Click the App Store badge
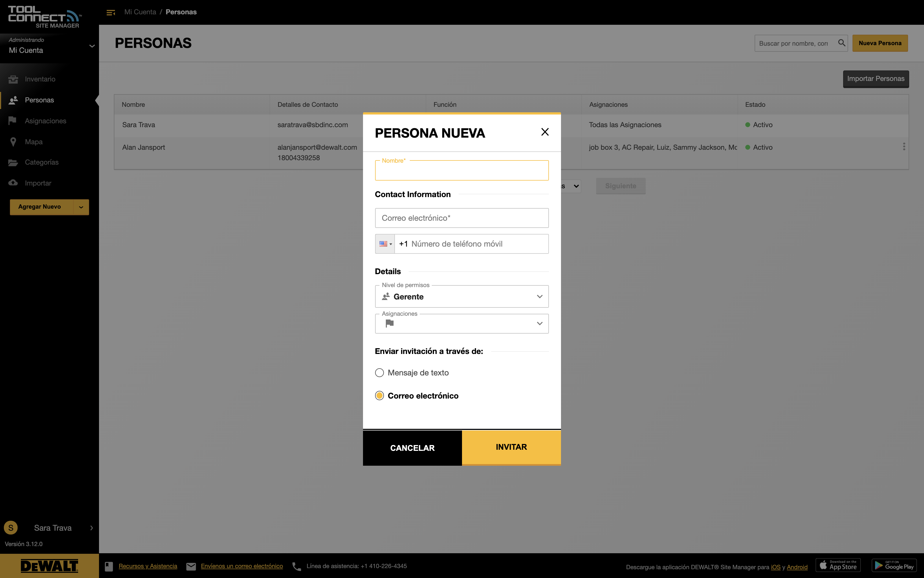Viewport: 924px width, 578px height. [x=838, y=565]
